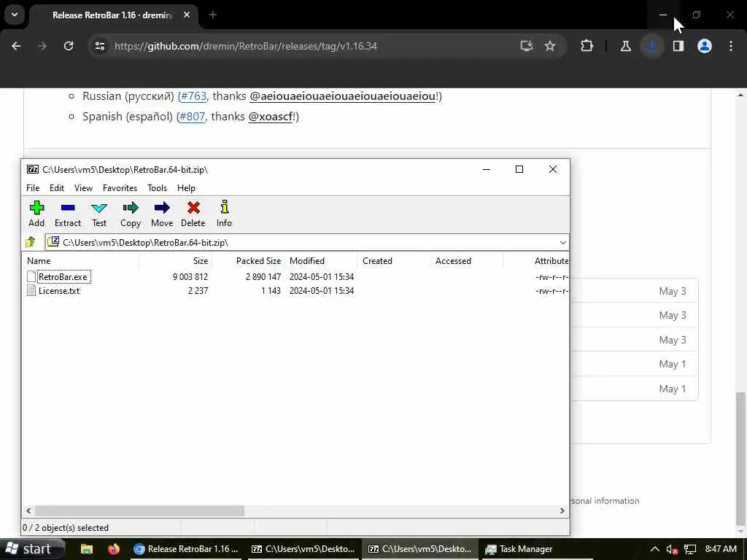This screenshot has width=747, height=560.
Task: Reload the GitHub release page
Action: [69, 46]
